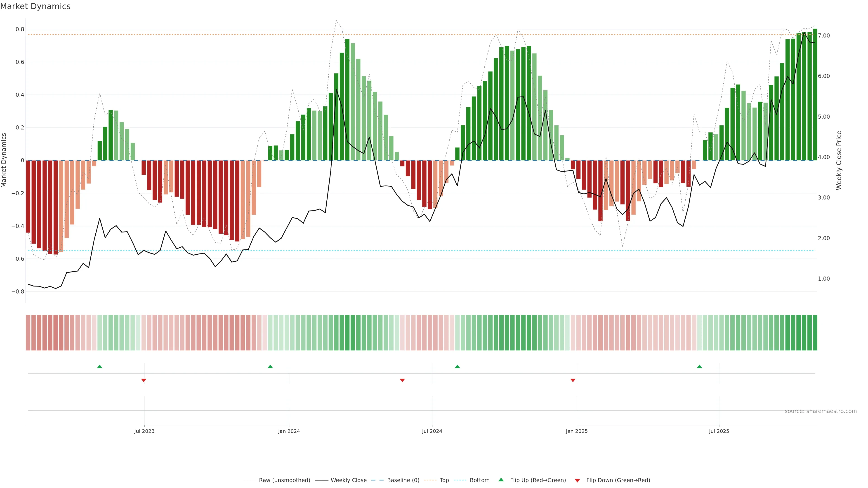Click the first red heatmap strip cell
The image size is (868, 488).
28,333
